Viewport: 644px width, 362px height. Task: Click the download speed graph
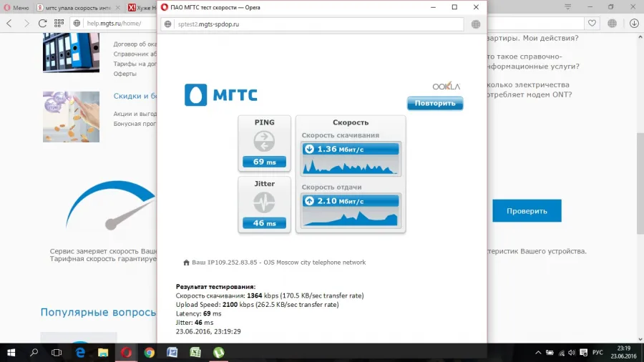tap(351, 165)
